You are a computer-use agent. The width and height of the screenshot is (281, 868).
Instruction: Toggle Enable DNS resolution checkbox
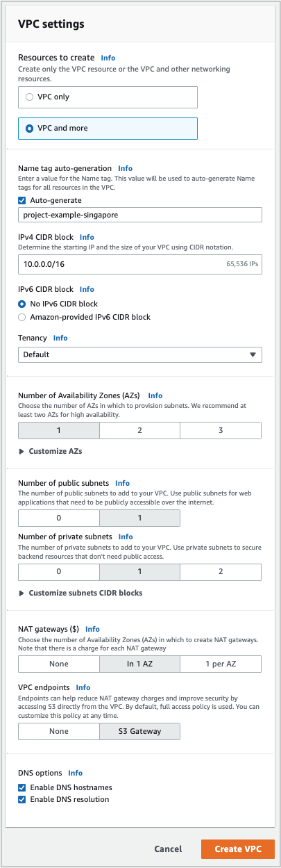23,799
